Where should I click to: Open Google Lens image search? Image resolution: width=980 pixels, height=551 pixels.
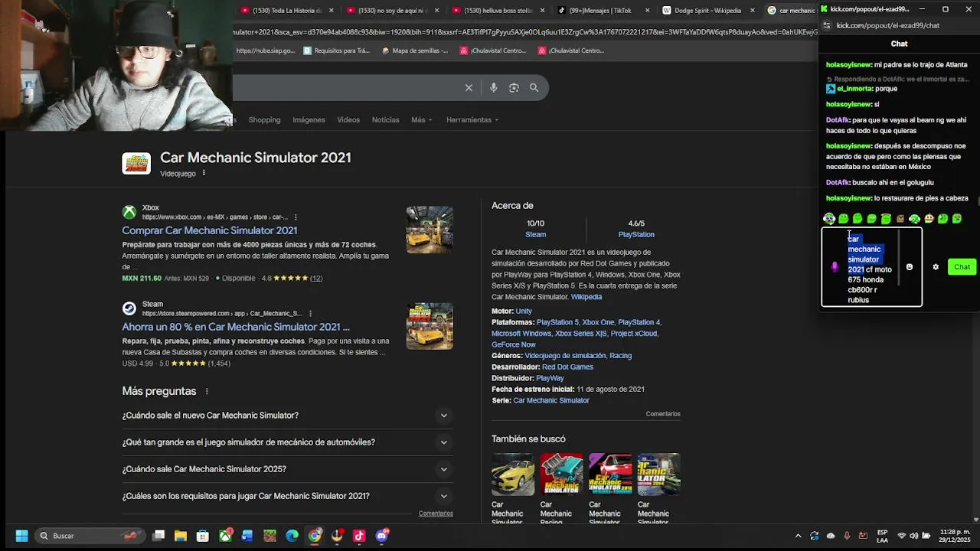click(x=514, y=88)
